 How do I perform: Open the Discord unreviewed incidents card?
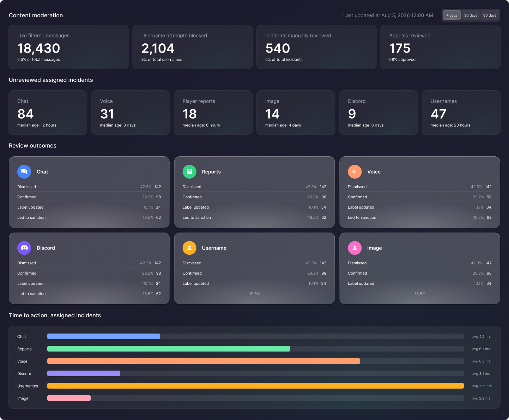tap(378, 113)
